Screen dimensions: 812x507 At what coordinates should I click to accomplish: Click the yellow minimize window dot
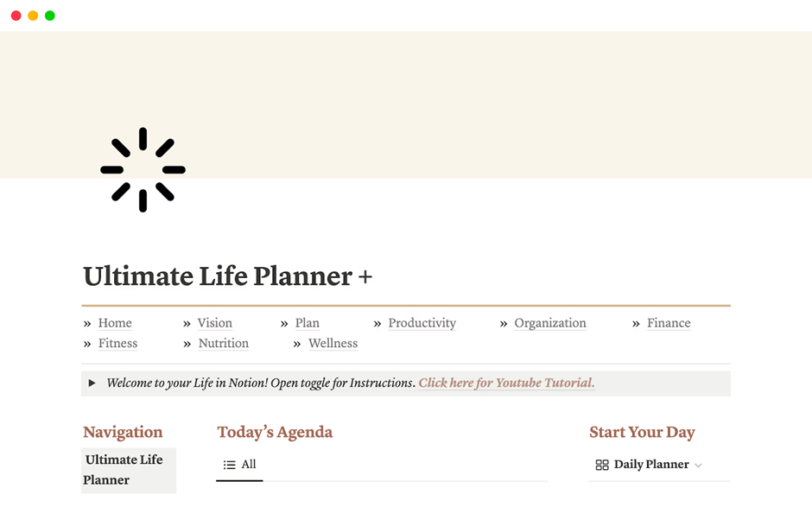pyautogui.click(x=33, y=16)
